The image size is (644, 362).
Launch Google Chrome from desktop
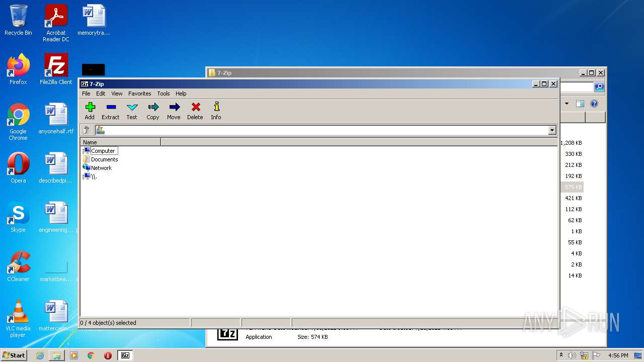coord(18,122)
